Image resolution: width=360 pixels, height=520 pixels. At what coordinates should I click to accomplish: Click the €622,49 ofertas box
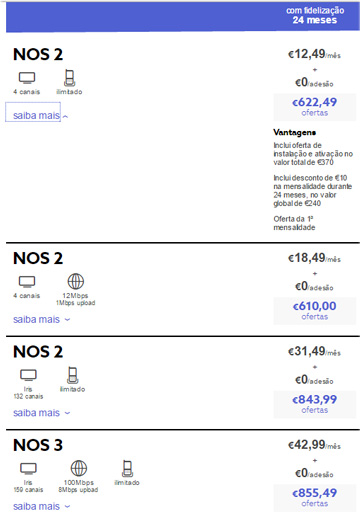point(315,107)
